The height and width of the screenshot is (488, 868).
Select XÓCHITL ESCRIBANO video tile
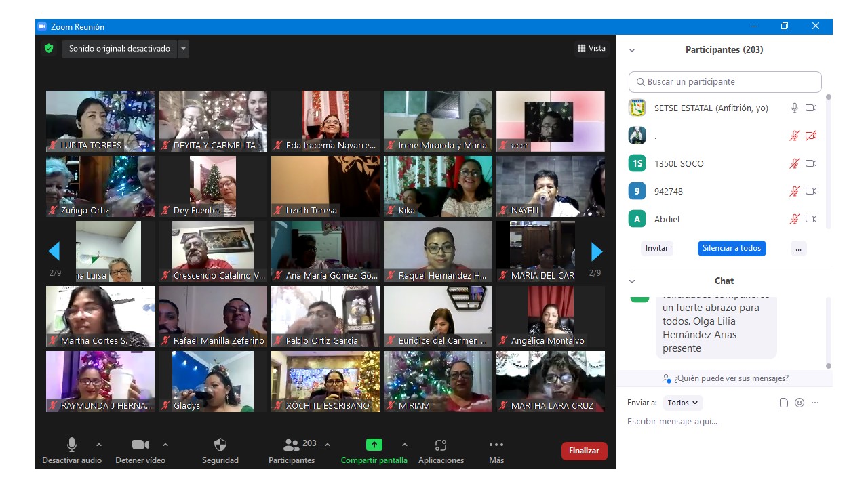tap(325, 382)
